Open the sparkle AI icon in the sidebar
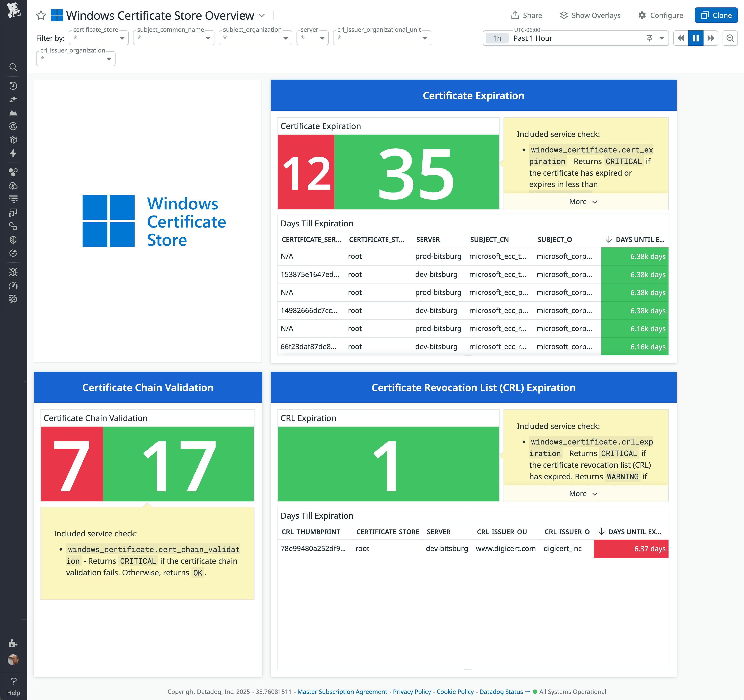The image size is (744, 700). pyautogui.click(x=13, y=99)
